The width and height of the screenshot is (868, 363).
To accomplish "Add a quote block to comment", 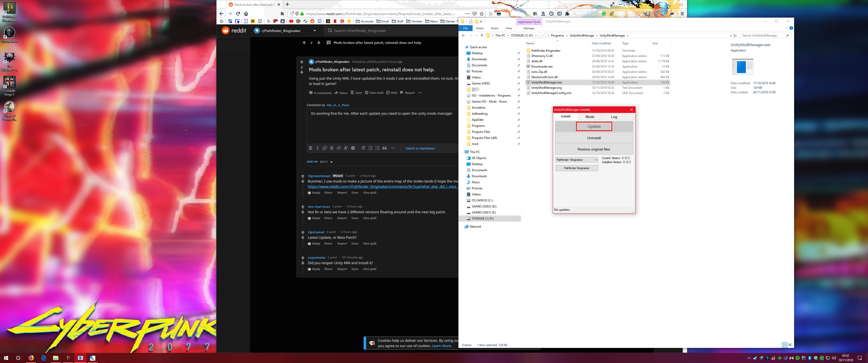I will [385, 148].
